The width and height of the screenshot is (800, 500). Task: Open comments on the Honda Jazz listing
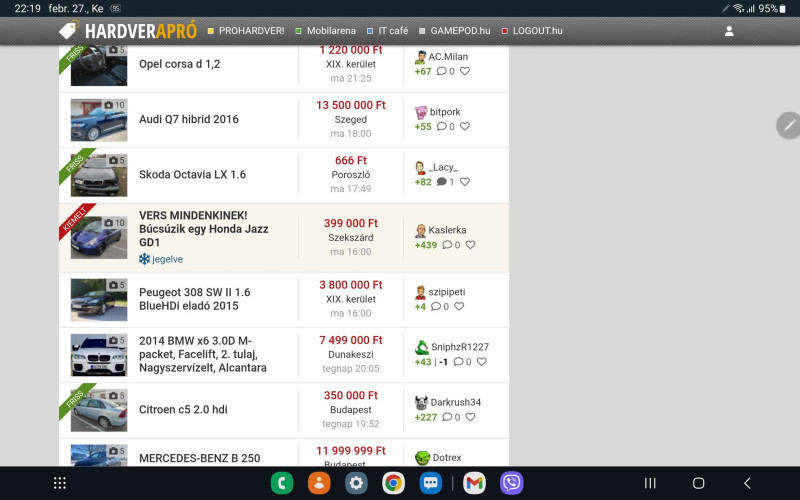coord(451,245)
